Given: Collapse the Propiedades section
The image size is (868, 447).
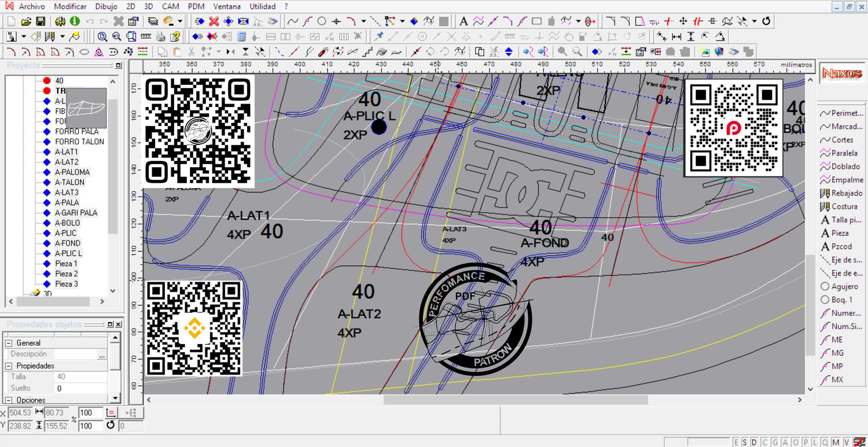Looking at the screenshot, I should tap(9, 365).
